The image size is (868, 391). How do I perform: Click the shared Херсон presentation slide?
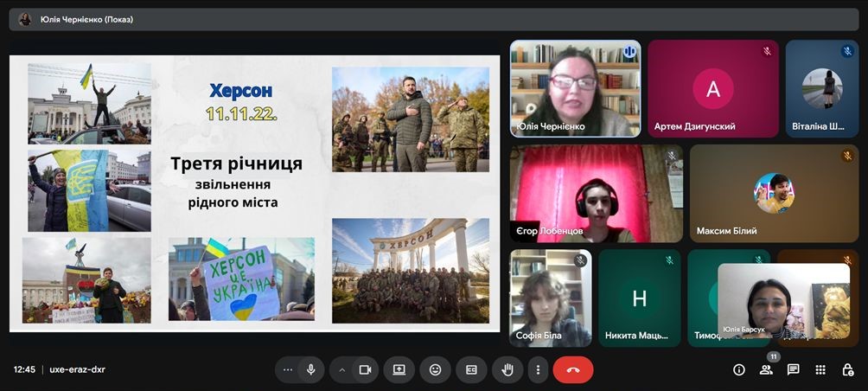click(254, 193)
